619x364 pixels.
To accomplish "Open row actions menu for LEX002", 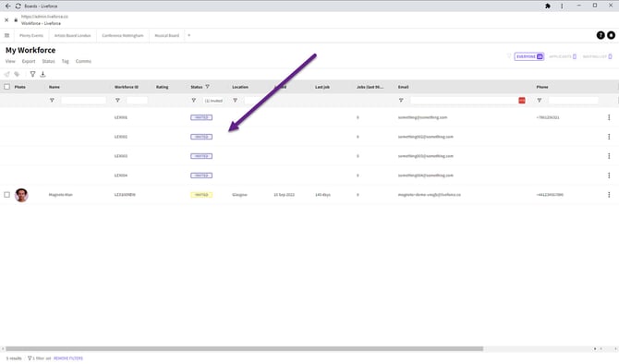I will pos(609,137).
